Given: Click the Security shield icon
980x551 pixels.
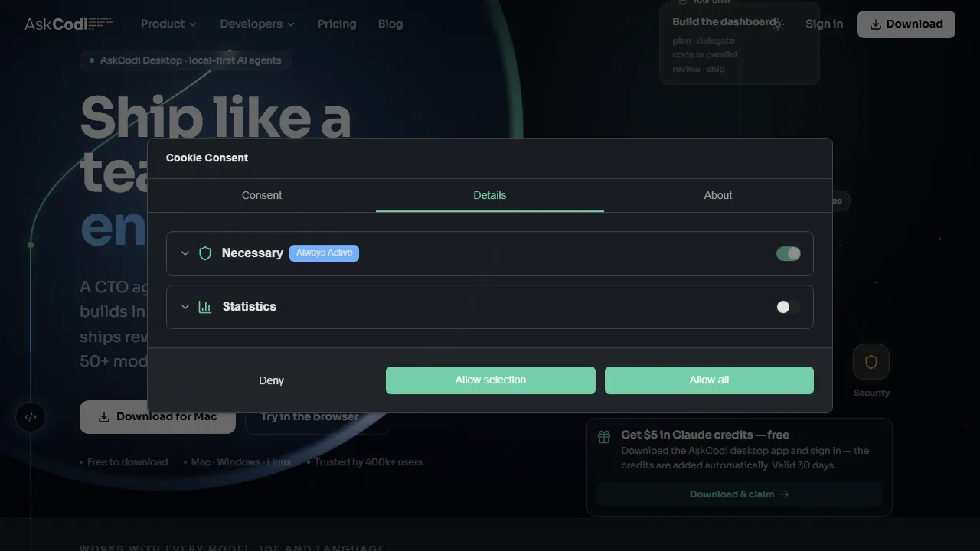Looking at the screenshot, I should pos(871,362).
